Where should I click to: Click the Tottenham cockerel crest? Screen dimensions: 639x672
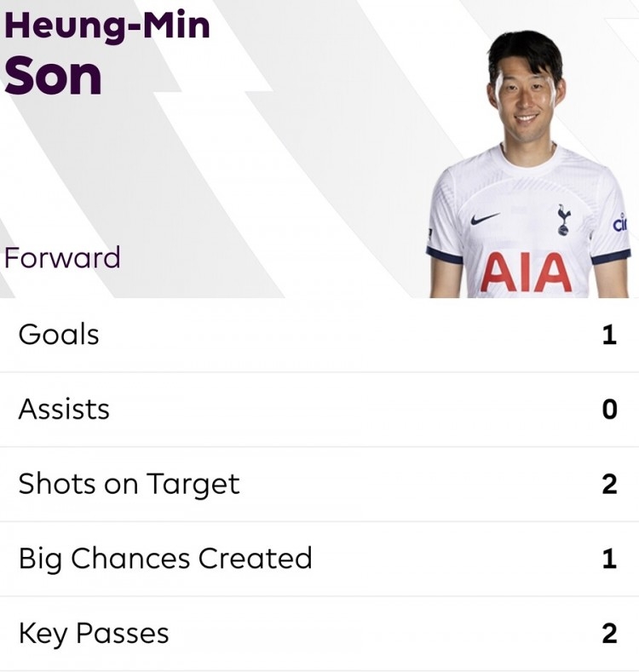tap(563, 220)
